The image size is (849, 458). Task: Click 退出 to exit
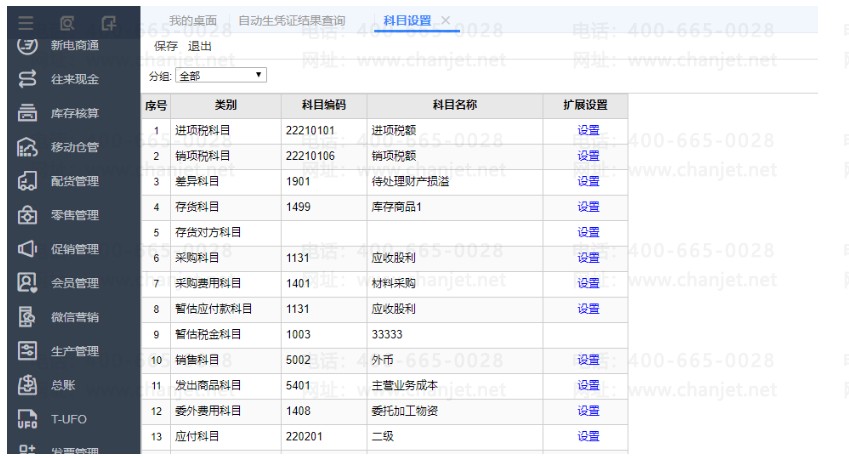click(199, 46)
